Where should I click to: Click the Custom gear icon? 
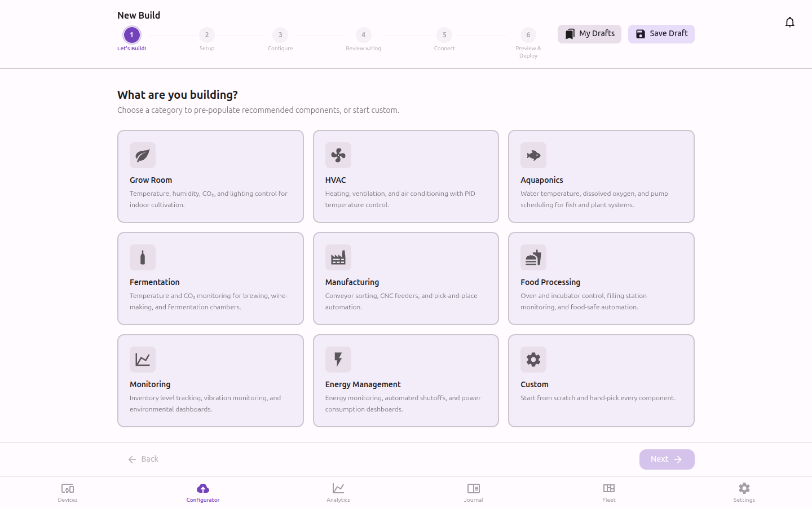point(533,360)
